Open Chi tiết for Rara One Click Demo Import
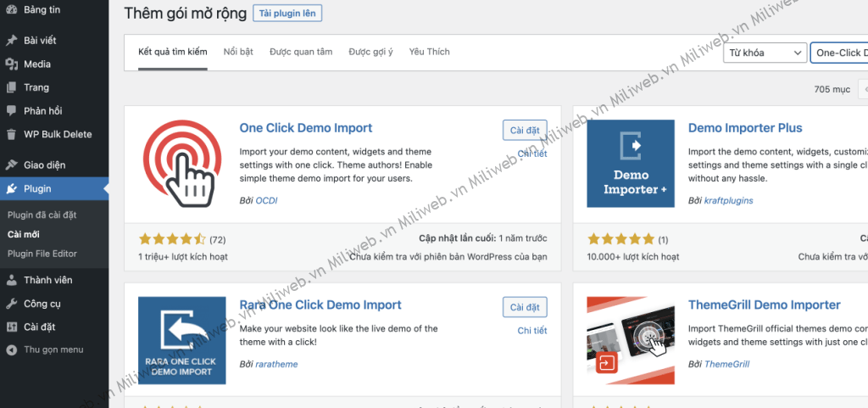 (532, 331)
